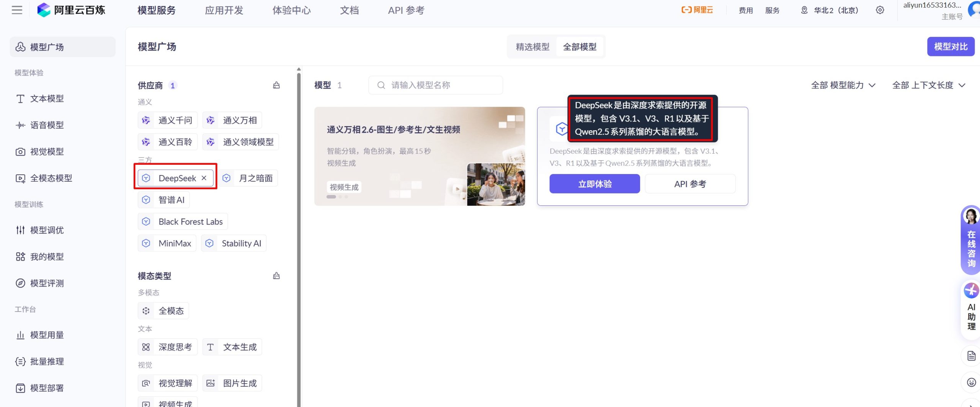The height and width of the screenshot is (407, 980).
Task: Open 模型广场 from the sidebar
Action: (46, 47)
